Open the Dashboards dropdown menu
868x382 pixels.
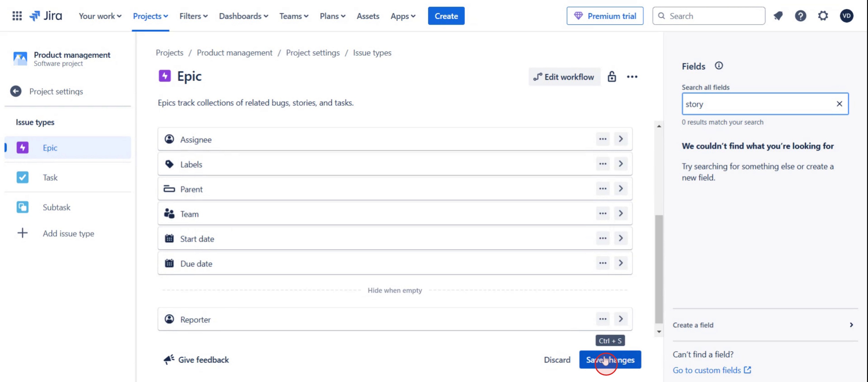(243, 16)
